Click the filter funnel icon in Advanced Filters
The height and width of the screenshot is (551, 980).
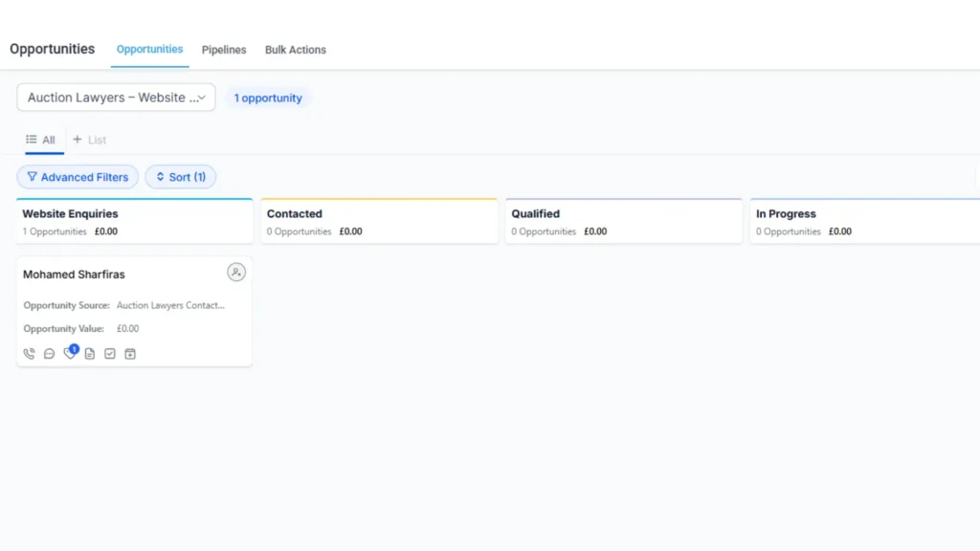point(33,177)
